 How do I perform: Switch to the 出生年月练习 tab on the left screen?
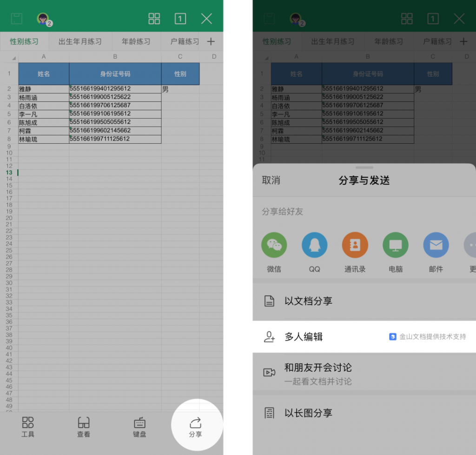pos(80,41)
